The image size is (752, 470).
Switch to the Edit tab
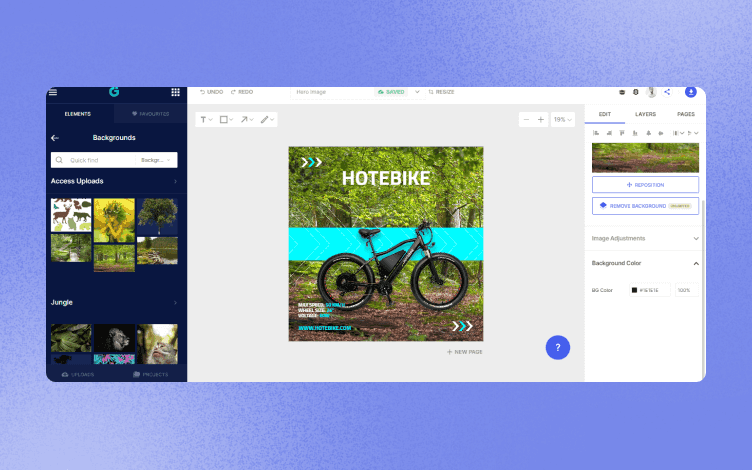[605, 114]
